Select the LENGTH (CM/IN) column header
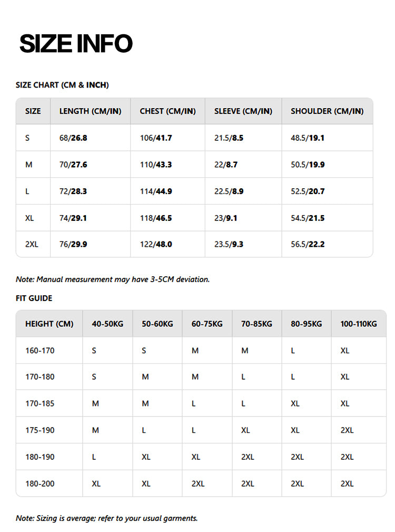Screen dimensions: 395x532 click(x=90, y=111)
